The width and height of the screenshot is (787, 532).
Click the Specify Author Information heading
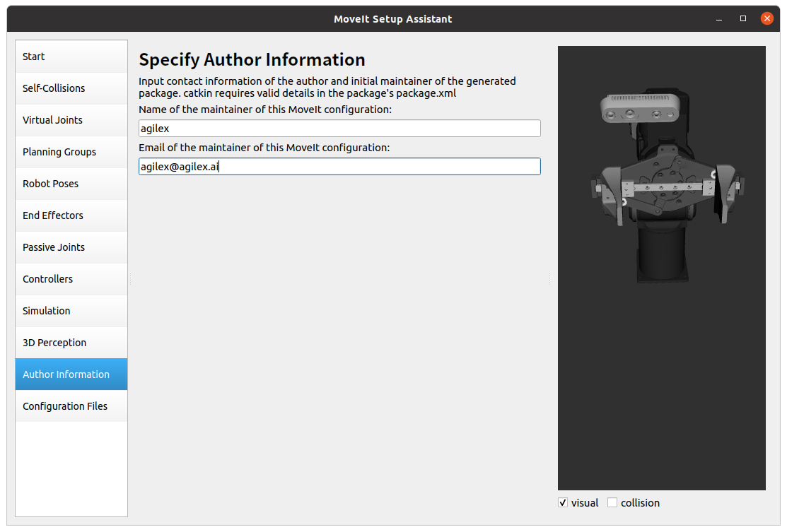point(252,60)
